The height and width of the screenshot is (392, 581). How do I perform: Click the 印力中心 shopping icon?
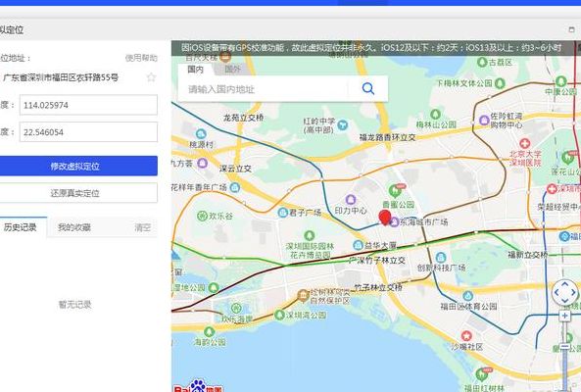351,200
